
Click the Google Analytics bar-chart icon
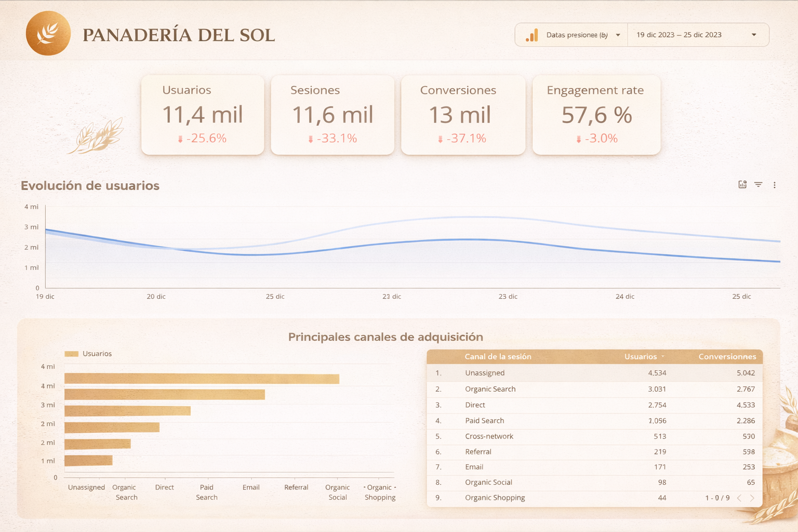click(531, 35)
